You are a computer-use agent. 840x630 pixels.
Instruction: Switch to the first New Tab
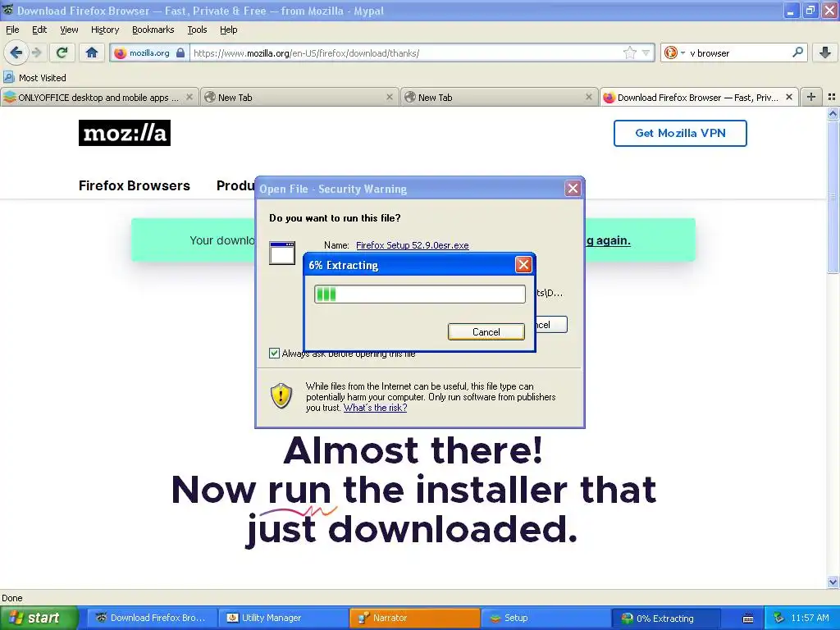300,98
